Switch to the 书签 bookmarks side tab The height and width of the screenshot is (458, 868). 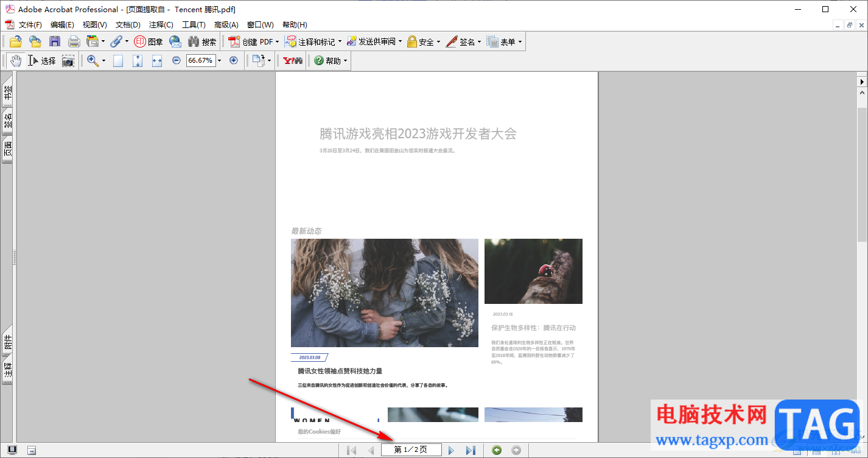8,93
